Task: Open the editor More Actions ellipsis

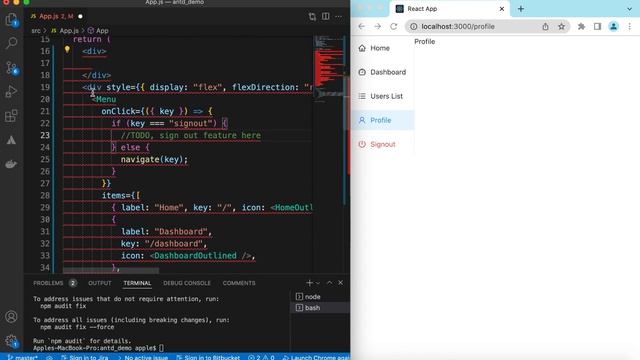Action: click(339, 16)
